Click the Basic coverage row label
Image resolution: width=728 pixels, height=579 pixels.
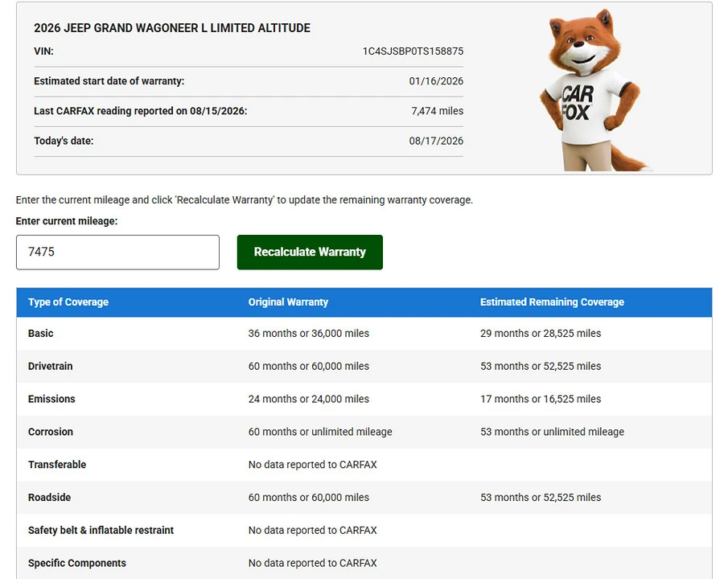41,334
